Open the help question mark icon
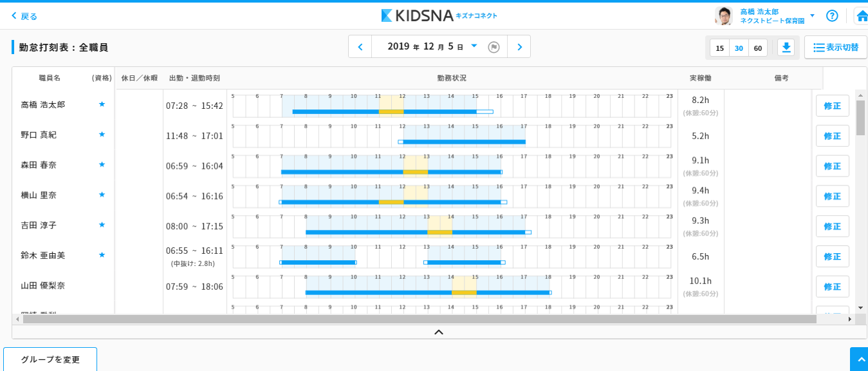Image resolution: width=868 pixels, height=371 pixels. click(832, 15)
